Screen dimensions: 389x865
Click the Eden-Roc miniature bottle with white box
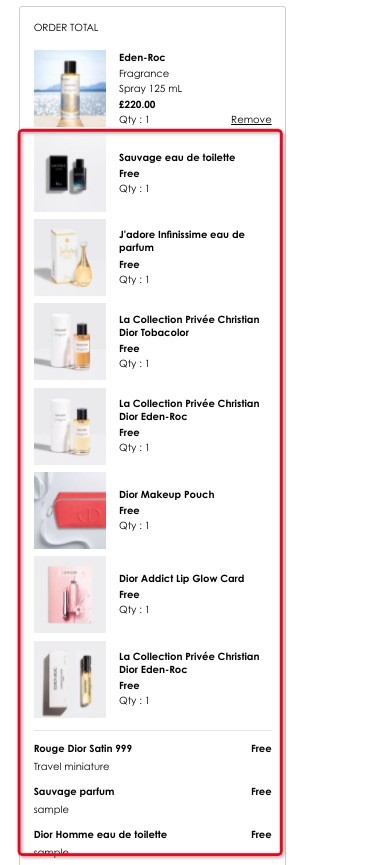[x=70, y=426]
